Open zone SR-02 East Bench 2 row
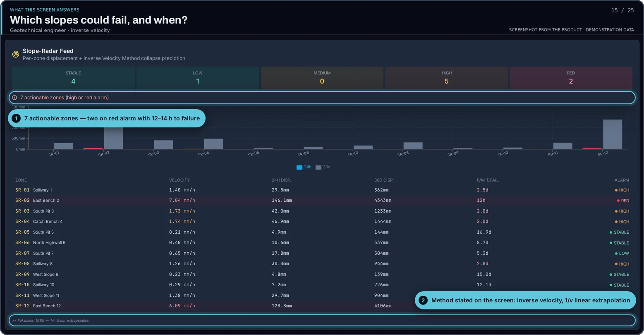The height and width of the screenshot is (335, 644). 322,200
